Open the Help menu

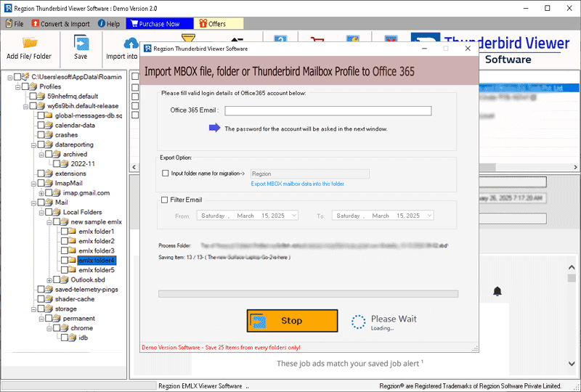108,24
